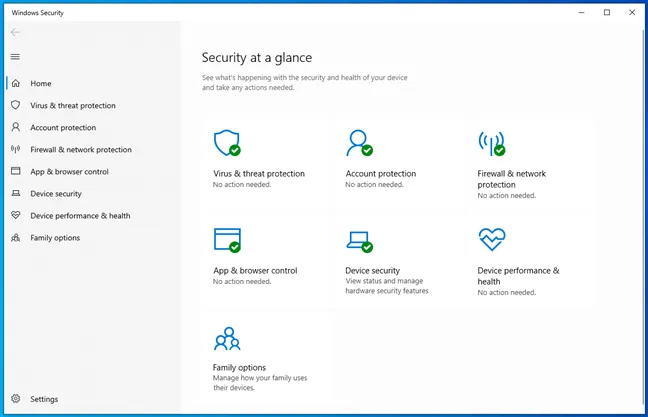Viewport: 648px width, 417px height.
Task: Click the Settings gear icon
Action: [x=16, y=398]
